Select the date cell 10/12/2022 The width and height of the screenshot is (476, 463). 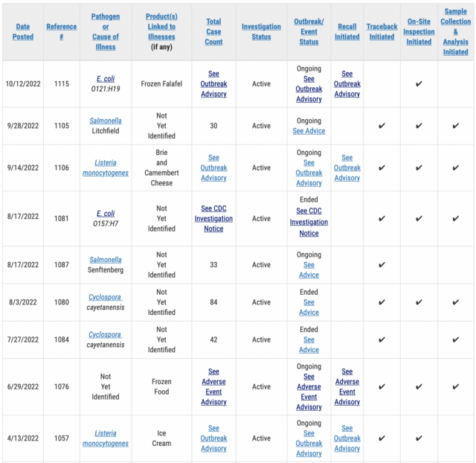tap(23, 84)
